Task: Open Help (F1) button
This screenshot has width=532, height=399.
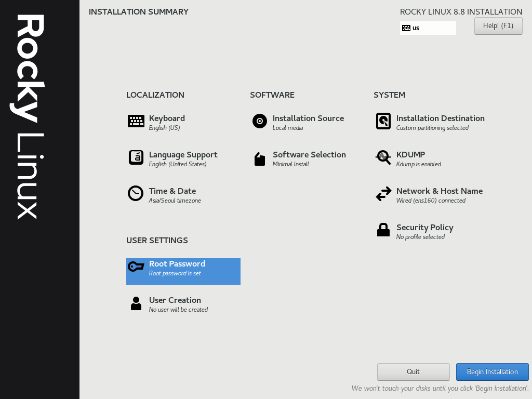Action: tap(498, 26)
